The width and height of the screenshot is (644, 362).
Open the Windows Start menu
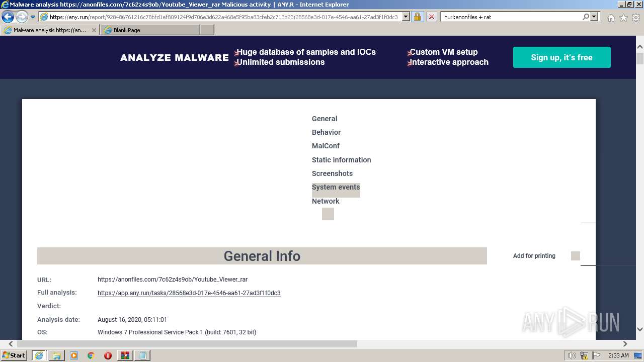pyautogui.click(x=14, y=355)
